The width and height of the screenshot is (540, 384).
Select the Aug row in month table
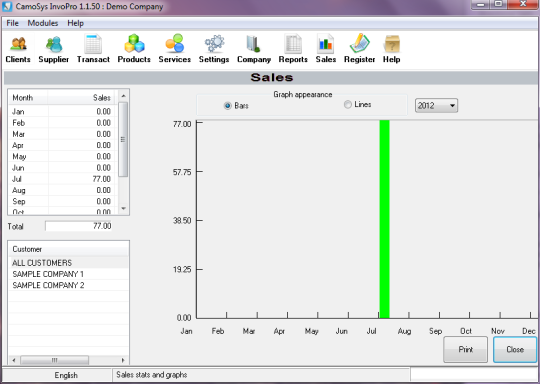[x=62, y=190]
